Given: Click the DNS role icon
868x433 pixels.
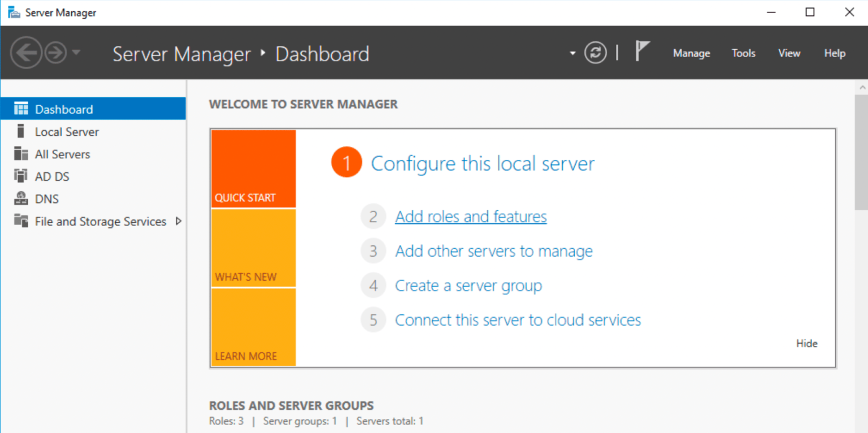Looking at the screenshot, I should (21, 199).
